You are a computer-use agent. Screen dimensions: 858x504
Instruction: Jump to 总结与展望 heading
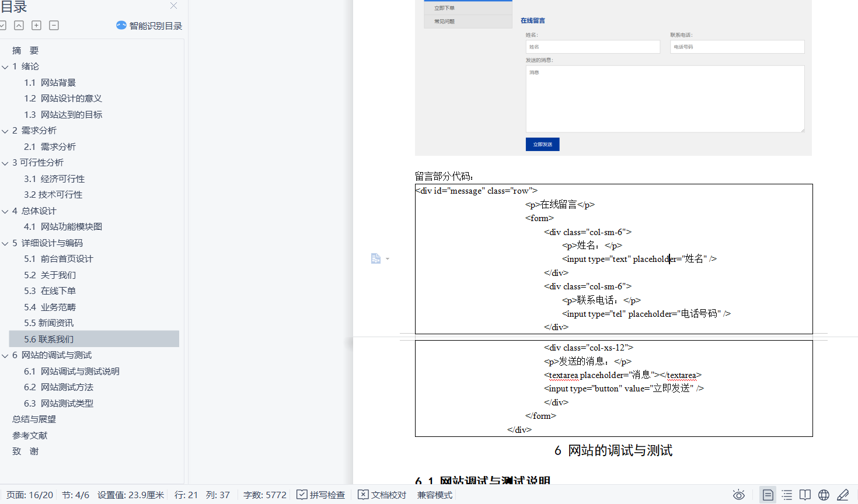[34, 419]
